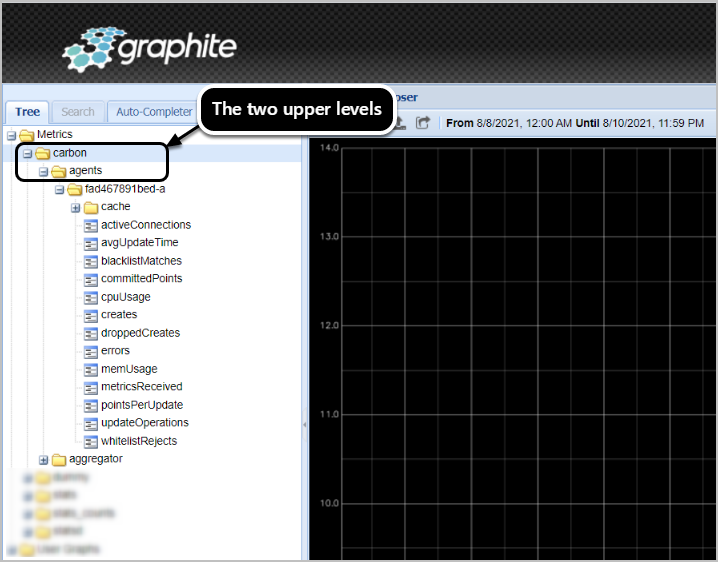
Task: Select the metricsReceived metric
Action: tap(141, 387)
